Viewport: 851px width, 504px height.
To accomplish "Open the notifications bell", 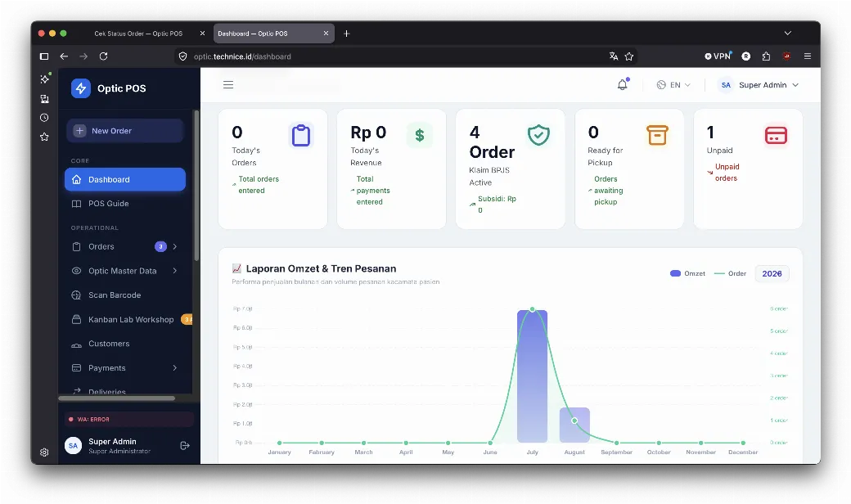I will 623,84.
